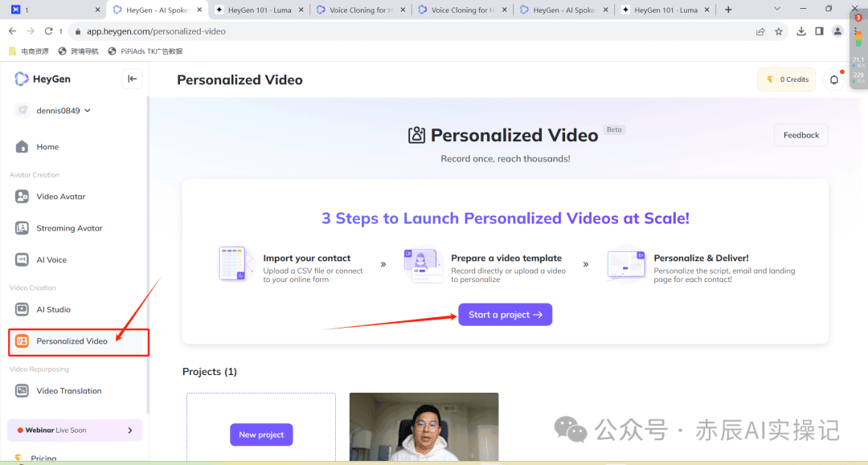Expand the Webinar Live Soon banner
The image size is (868, 465).
coord(130,430)
